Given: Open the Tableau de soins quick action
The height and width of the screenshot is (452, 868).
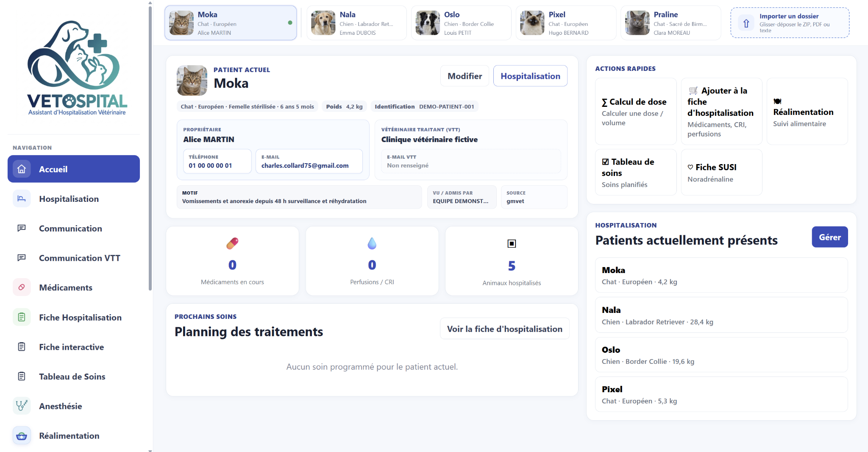Looking at the screenshot, I should point(636,172).
